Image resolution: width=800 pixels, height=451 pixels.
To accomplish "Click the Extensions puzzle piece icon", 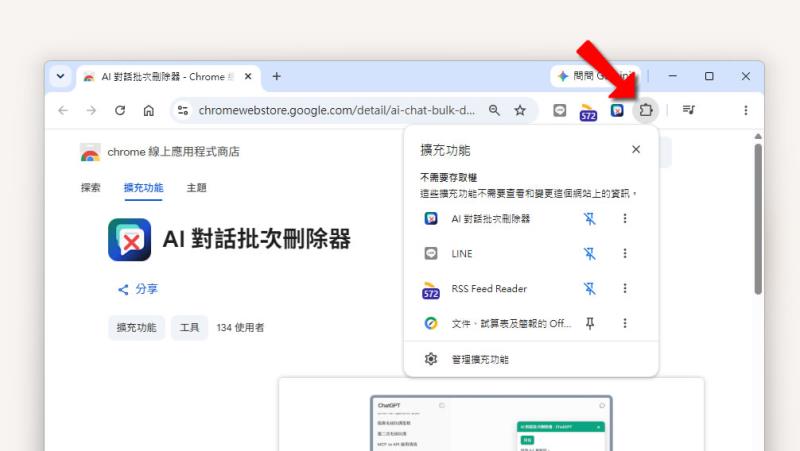I will point(646,110).
